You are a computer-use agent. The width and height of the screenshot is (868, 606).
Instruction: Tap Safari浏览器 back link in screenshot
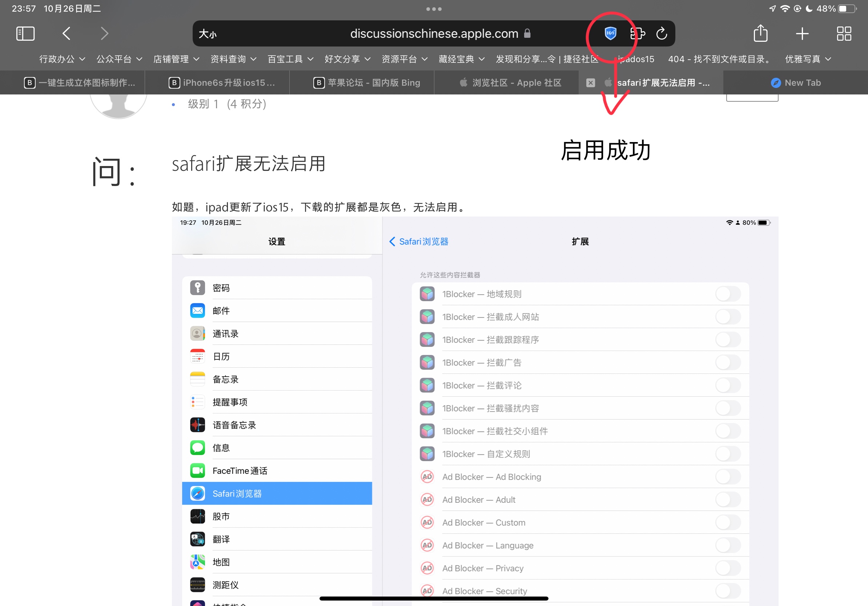tap(419, 242)
